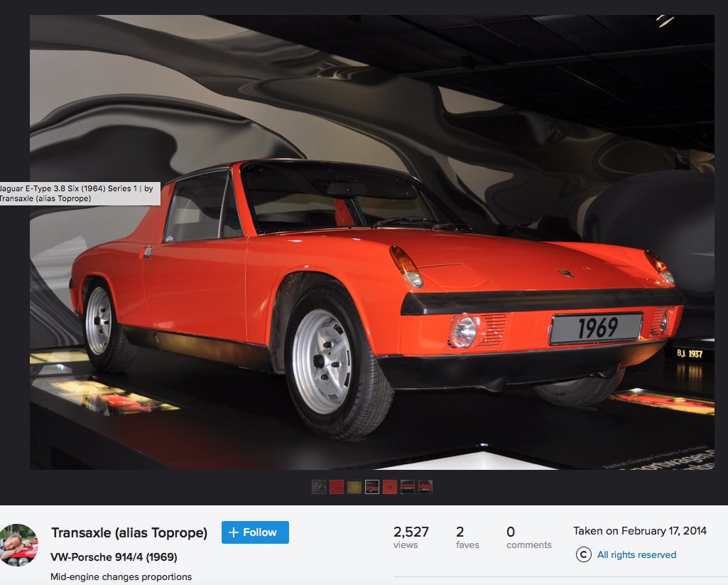Click the VW-Porsche 914/4 (1969) photo title
The height and width of the screenshot is (585, 728).
click(x=114, y=557)
